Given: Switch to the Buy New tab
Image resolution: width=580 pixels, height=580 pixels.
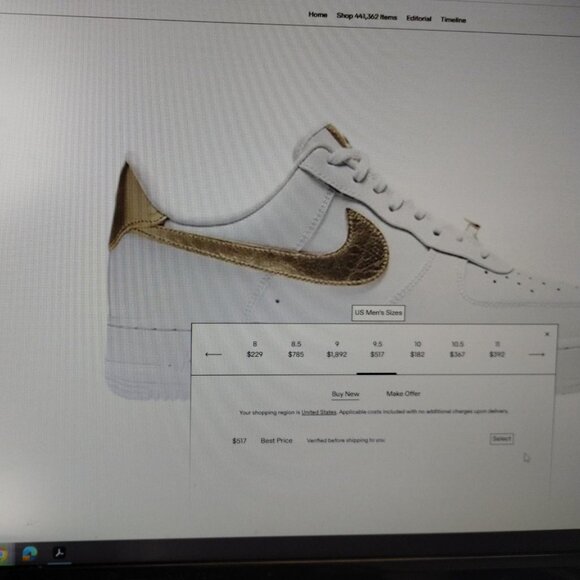Looking at the screenshot, I should point(345,394).
